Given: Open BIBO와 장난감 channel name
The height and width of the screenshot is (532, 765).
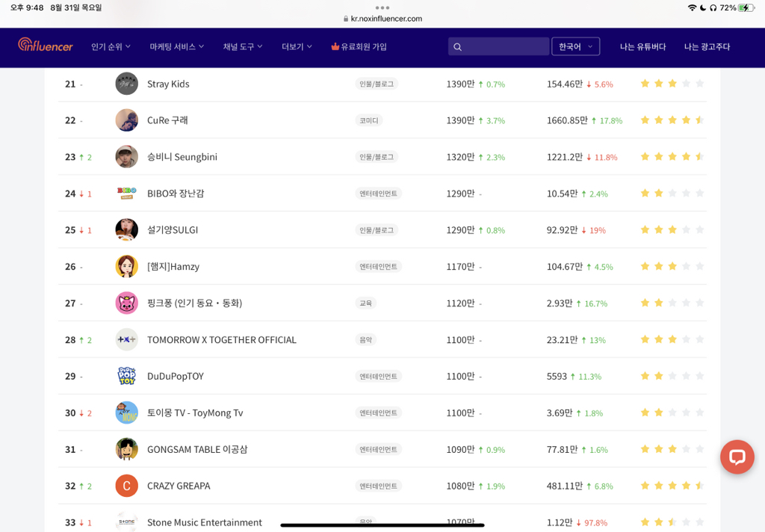Looking at the screenshot, I should click(x=176, y=194).
